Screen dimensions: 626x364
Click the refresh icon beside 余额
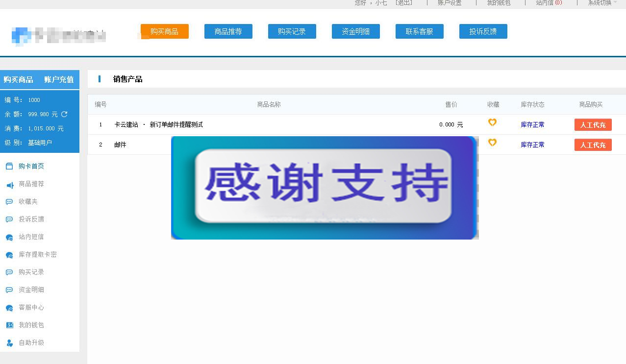click(x=64, y=114)
